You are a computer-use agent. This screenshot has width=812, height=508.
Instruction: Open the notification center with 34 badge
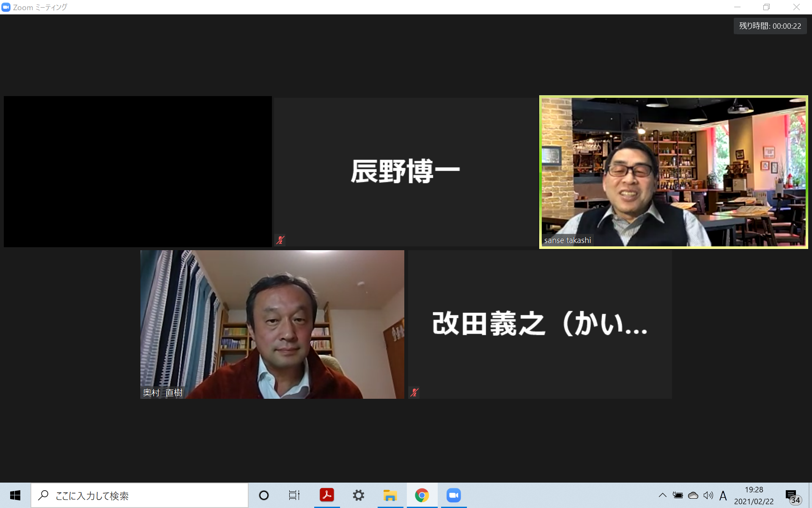793,496
